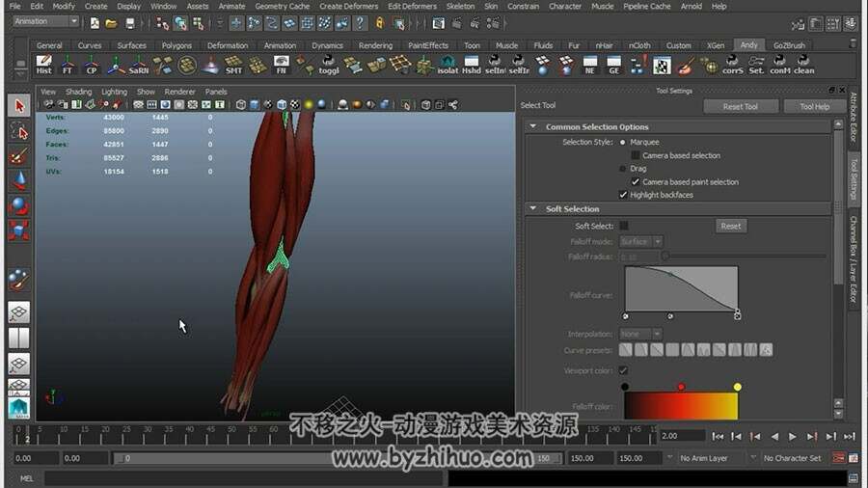Screen dimensions: 868x488
Task: Activate the Rotate tool sphere icon
Action: (x=19, y=205)
